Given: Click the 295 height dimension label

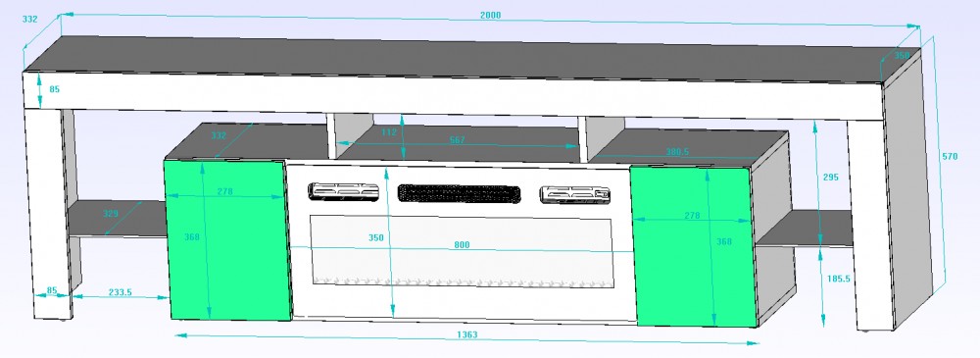Looking at the screenshot, I should [x=831, y=178].
